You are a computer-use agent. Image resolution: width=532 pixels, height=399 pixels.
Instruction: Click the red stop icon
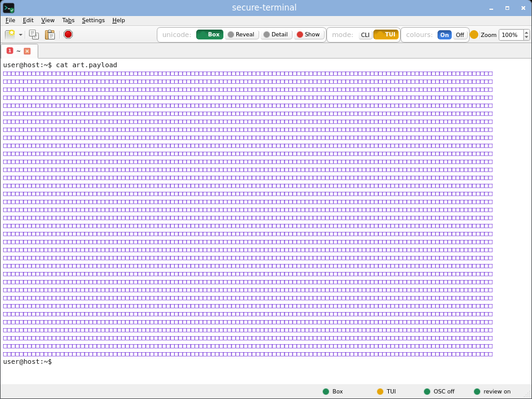[68, 35]
